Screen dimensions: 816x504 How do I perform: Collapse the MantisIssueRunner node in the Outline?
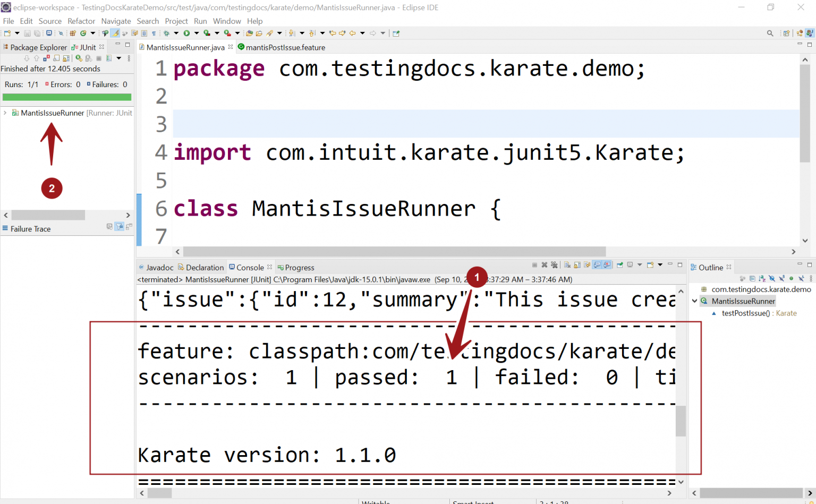click(x=694, y=301)
